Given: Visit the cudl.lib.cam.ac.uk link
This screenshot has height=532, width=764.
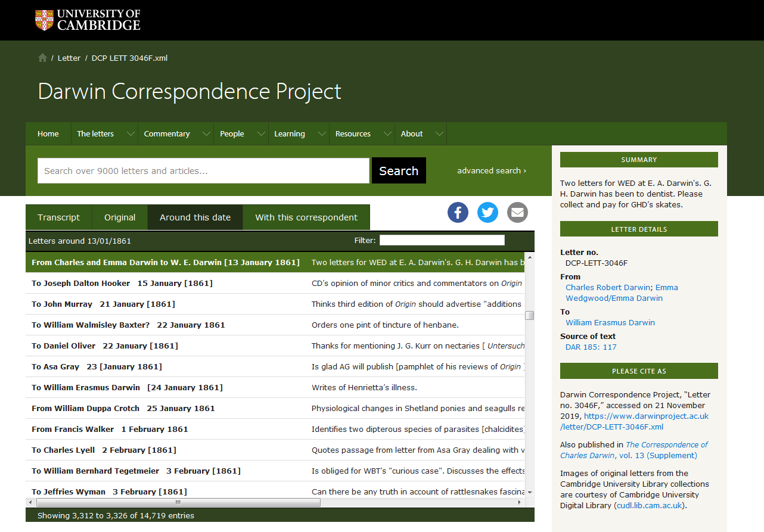Looking at the screenshot, I should (649, 505).
